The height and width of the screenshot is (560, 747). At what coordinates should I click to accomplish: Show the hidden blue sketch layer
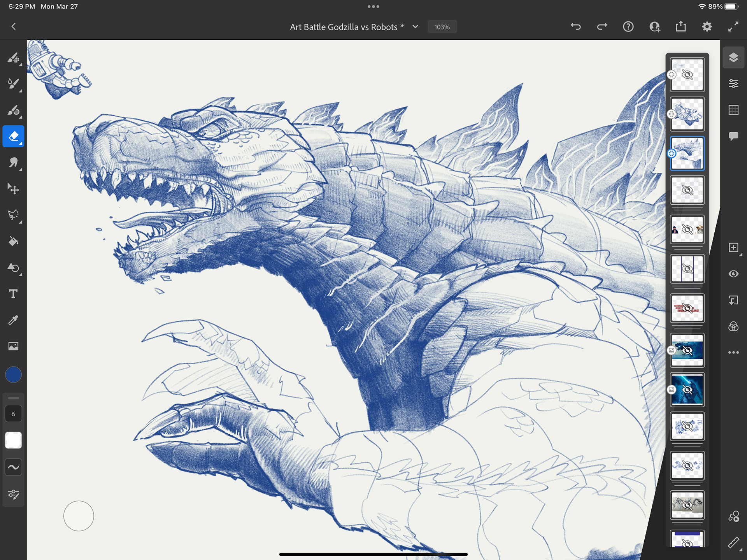point(687,427)
